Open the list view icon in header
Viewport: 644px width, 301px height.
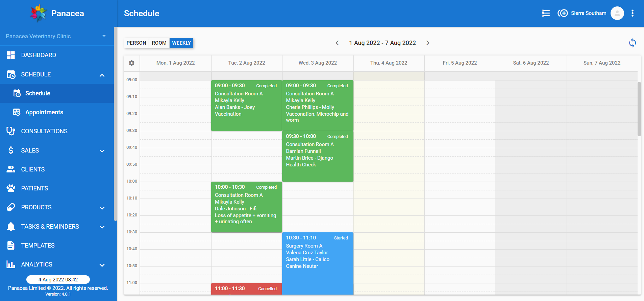click(546, 13)
